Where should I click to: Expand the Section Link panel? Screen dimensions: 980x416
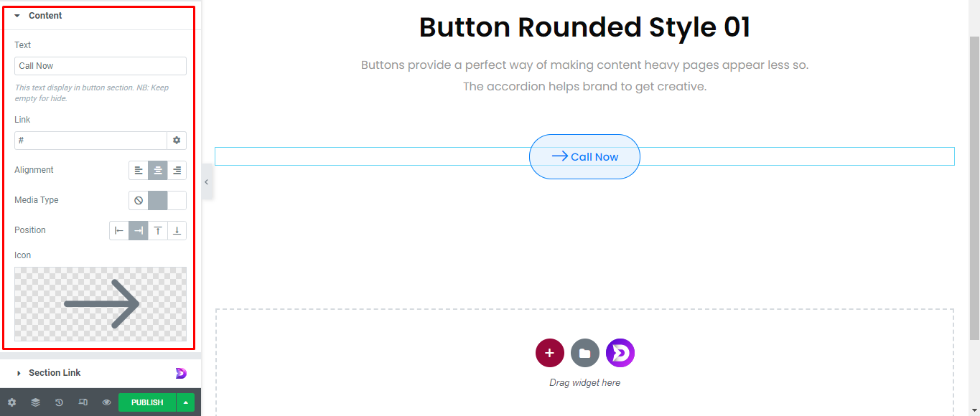(55, 373)
